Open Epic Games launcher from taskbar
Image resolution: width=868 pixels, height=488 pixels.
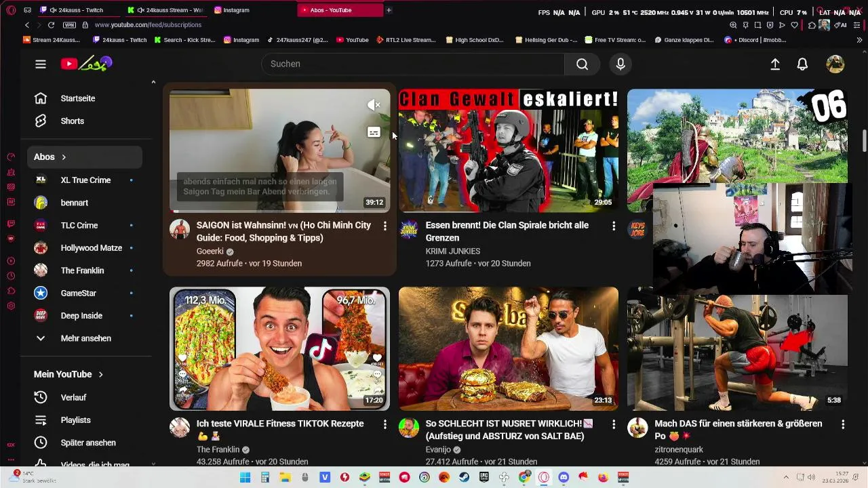(484, 477)
